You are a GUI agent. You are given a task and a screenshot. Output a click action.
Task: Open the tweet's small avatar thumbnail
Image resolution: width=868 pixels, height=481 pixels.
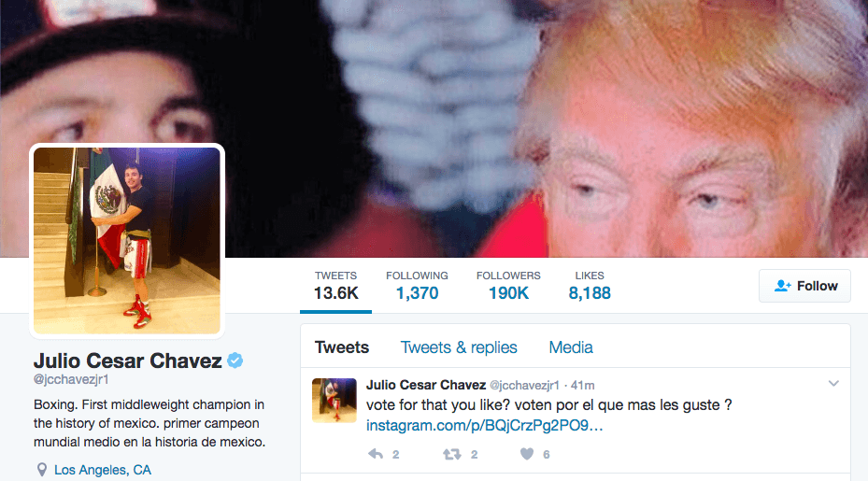tap(334, 400)
